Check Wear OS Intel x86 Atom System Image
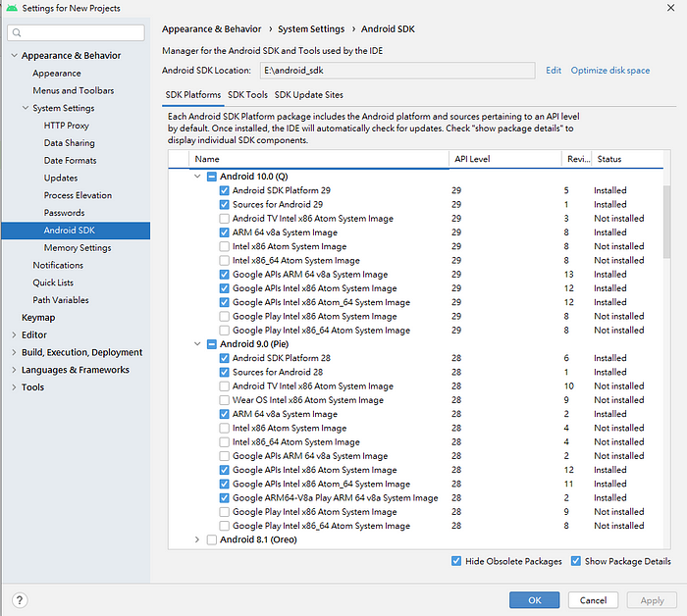The width and height of the screenshot is (687, 616). click(x=224, y=400)
